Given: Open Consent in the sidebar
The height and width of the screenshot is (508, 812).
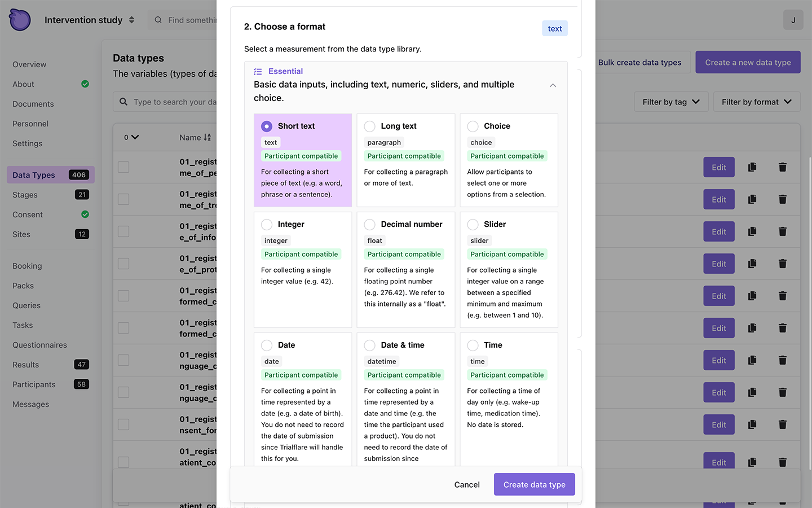Looking at the screenshot, I should tap(28, 214).
